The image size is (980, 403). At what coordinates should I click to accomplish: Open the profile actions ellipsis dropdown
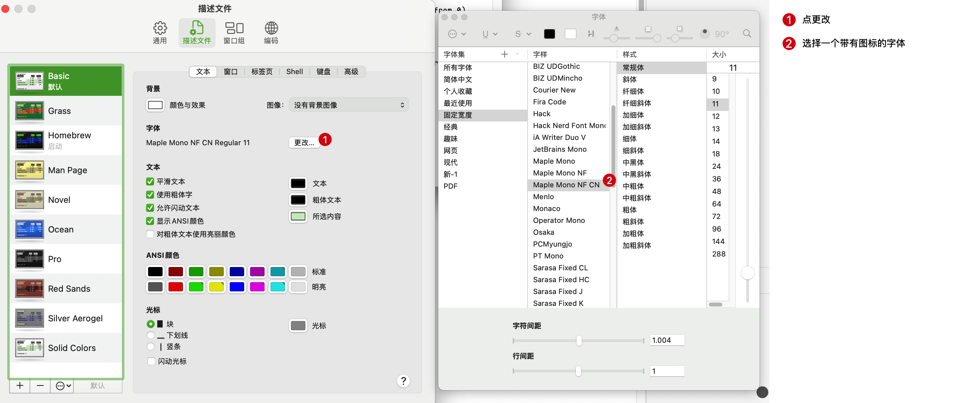(x=63, y=386)
